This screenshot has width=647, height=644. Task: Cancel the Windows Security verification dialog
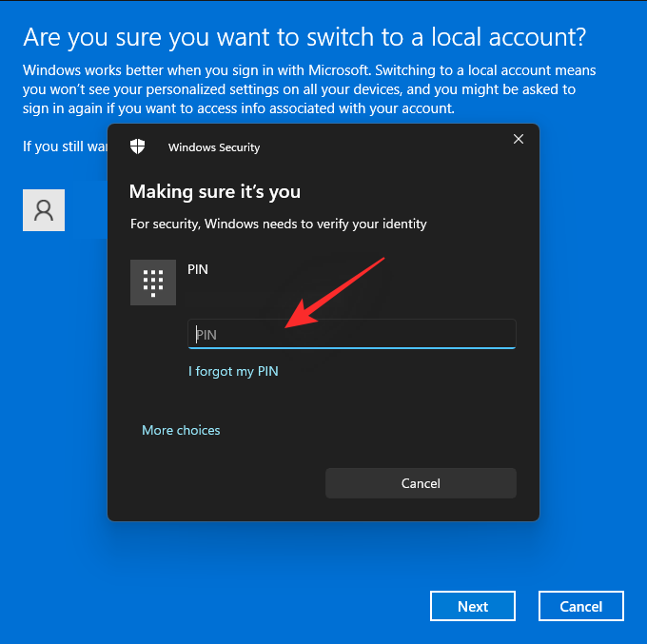point(421,483)
